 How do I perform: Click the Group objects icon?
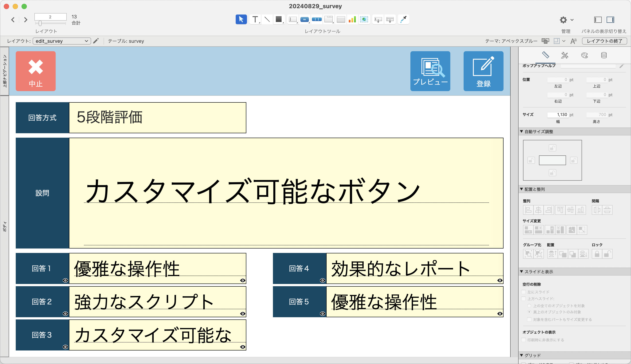click(528, 254)
